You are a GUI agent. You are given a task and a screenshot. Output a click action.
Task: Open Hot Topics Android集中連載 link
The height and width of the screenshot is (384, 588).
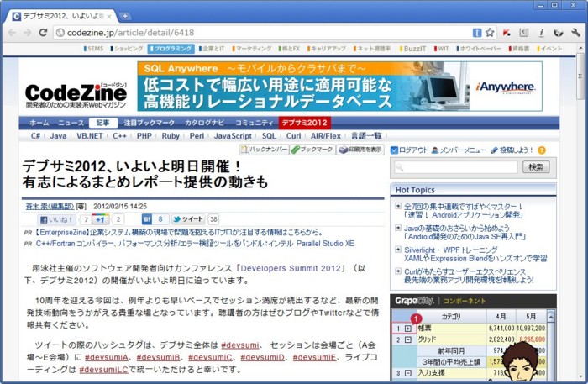coord(463,211)
